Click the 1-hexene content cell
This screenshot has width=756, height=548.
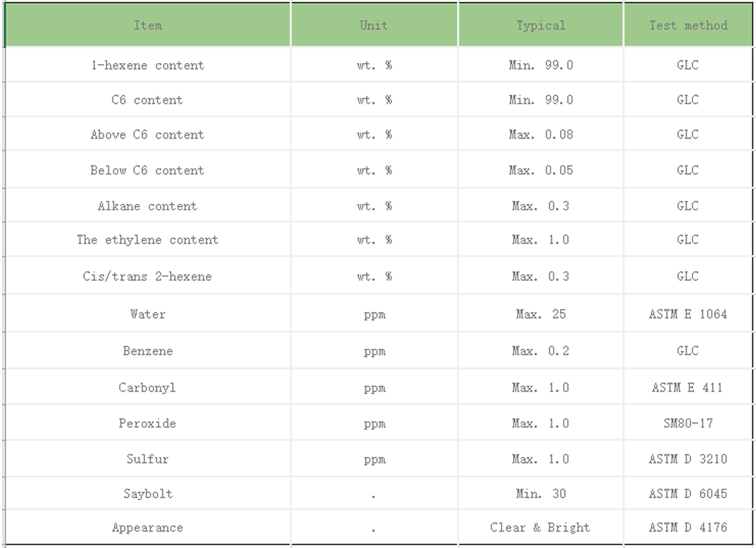coord(147,65)
